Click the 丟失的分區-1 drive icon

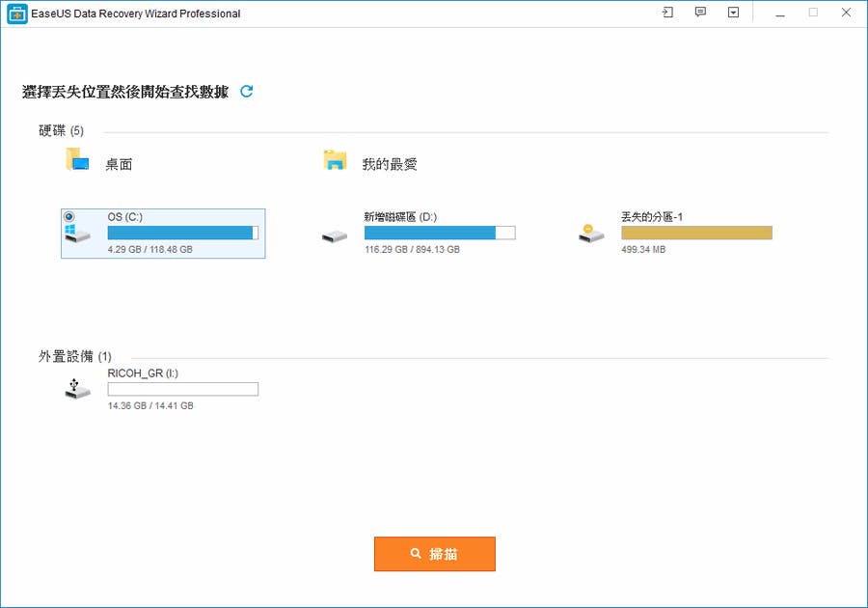[x=591, y=234]
